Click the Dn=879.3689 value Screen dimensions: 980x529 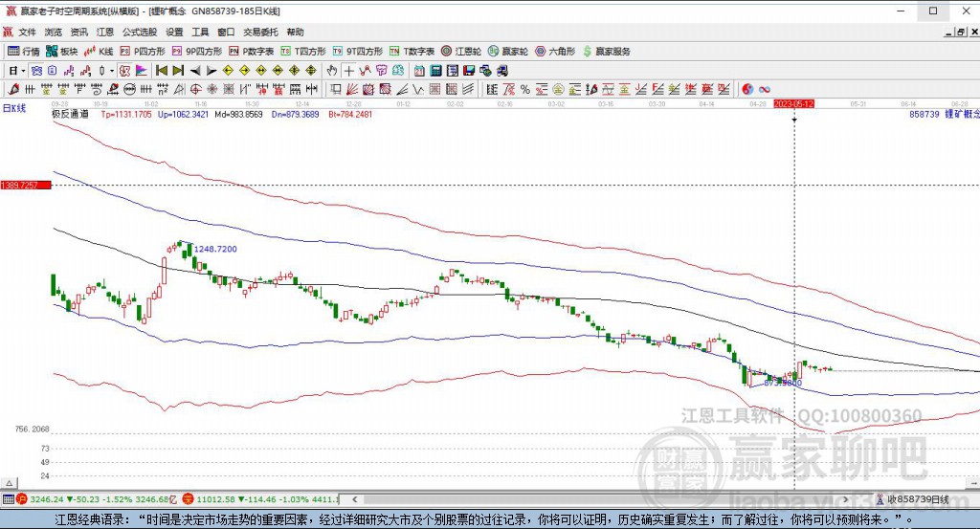coord(295,114)
